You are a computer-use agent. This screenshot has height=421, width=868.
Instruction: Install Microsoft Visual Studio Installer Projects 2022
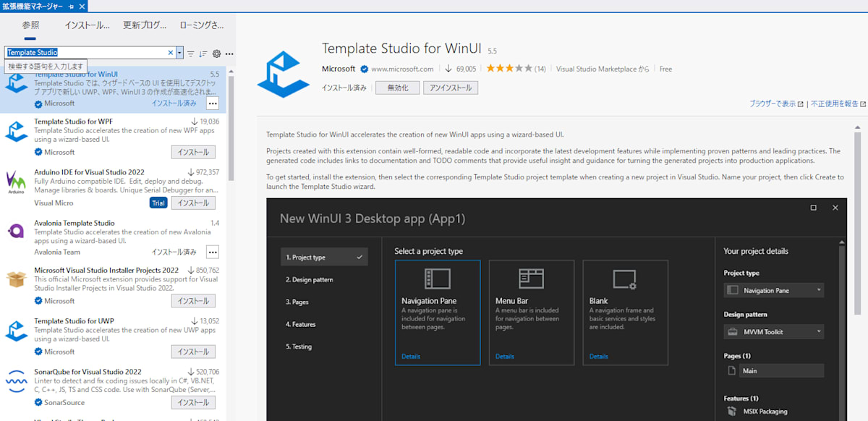(x=193, y=301)
